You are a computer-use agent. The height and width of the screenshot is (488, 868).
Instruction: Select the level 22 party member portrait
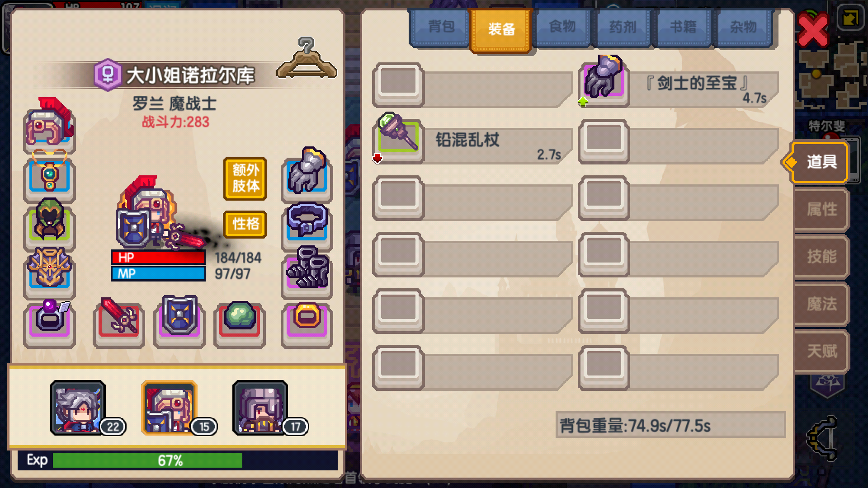tap(78, 408)
